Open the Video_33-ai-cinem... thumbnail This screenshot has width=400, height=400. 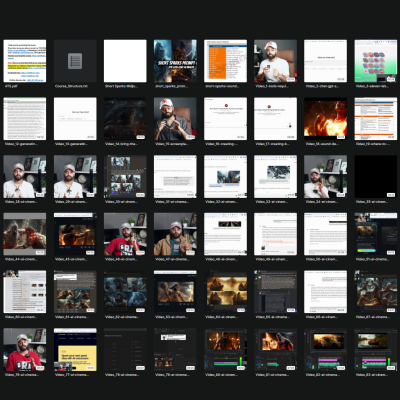275,176
